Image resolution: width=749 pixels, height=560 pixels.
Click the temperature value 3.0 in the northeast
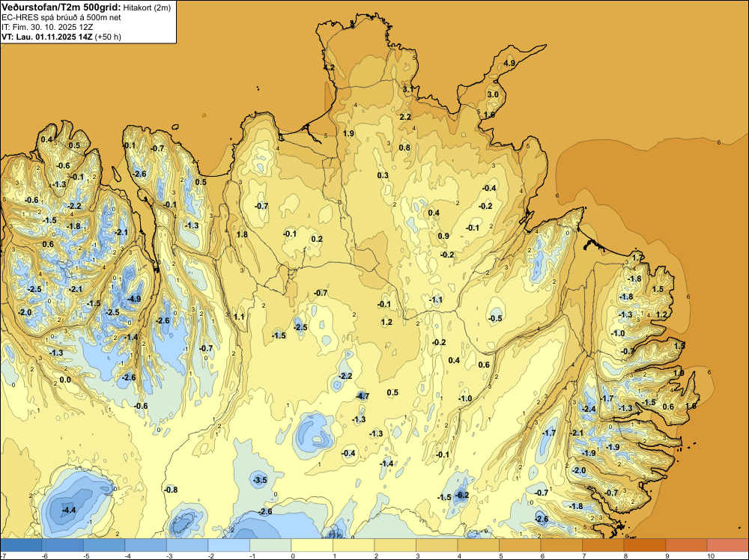click(493, 94)
